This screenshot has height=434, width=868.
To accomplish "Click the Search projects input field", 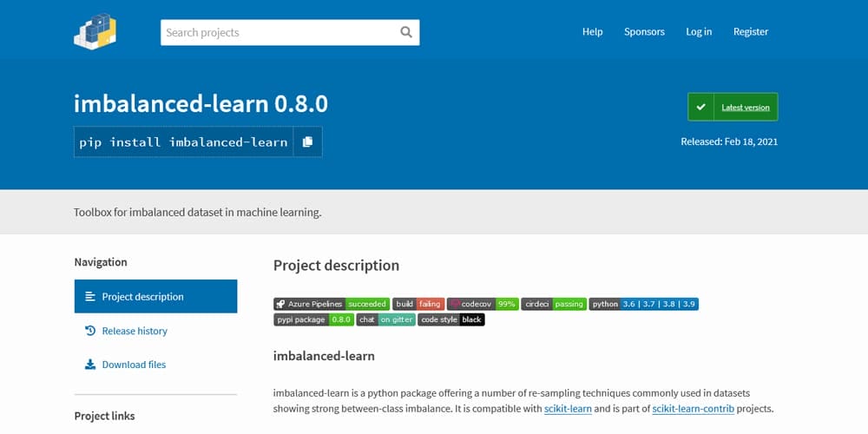I will tap(279, 32).
